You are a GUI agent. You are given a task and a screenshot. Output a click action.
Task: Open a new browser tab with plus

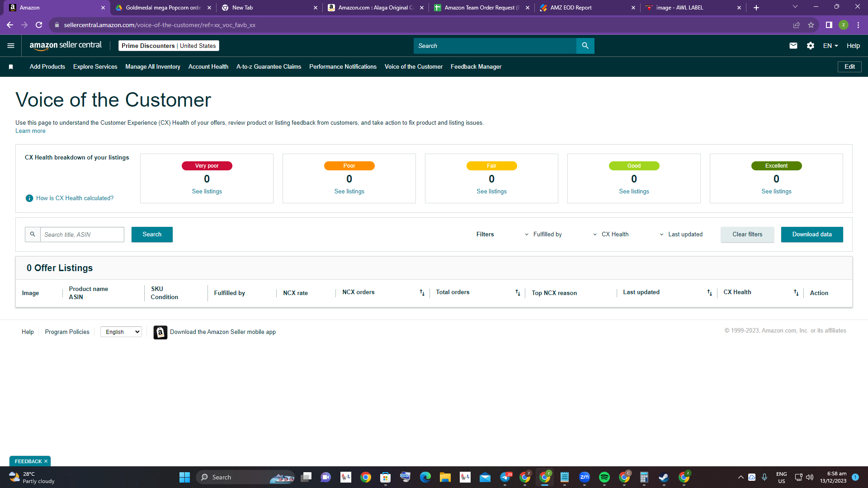pos(756,8)
